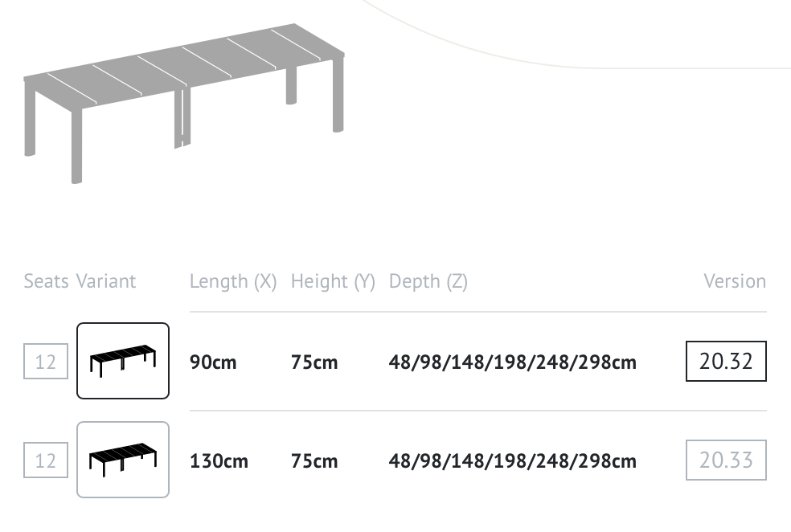Image resolution: width=791 pixels, height=532 pixels.
Task: Click the 90cm length value
Action: tap(213, 362)
